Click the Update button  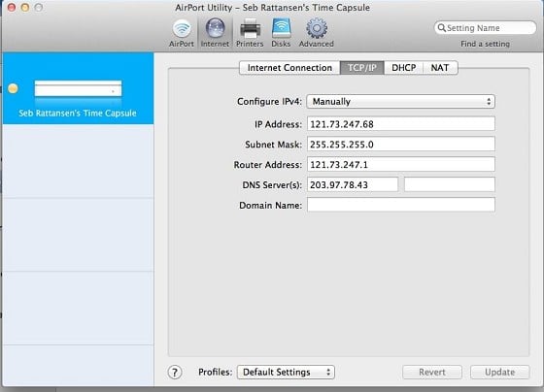[500, 373]
